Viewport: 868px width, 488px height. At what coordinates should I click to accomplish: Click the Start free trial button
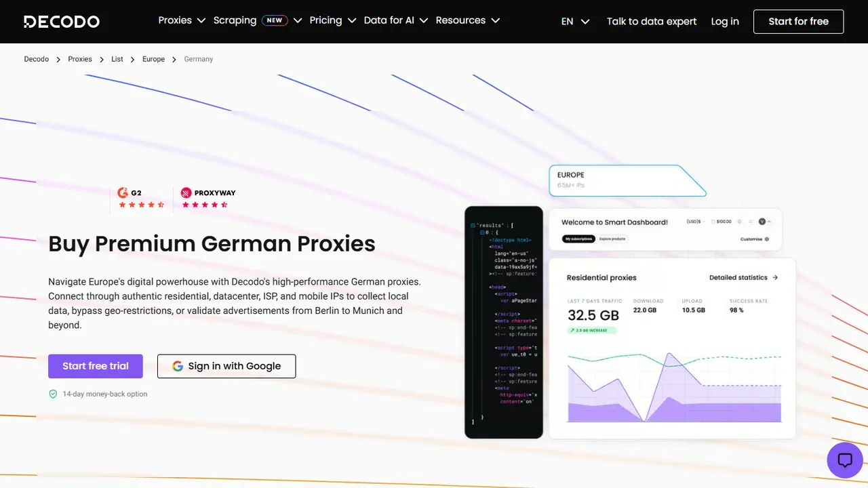pos(96,366)
